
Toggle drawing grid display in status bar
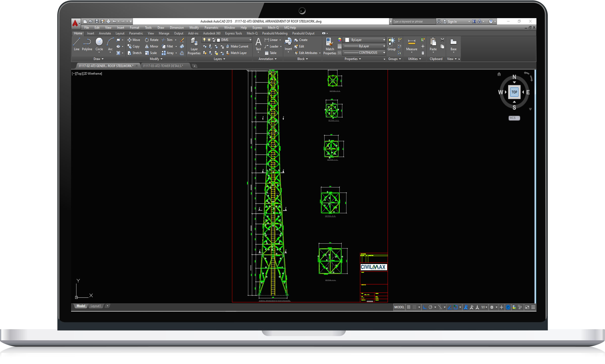(409, 307)
